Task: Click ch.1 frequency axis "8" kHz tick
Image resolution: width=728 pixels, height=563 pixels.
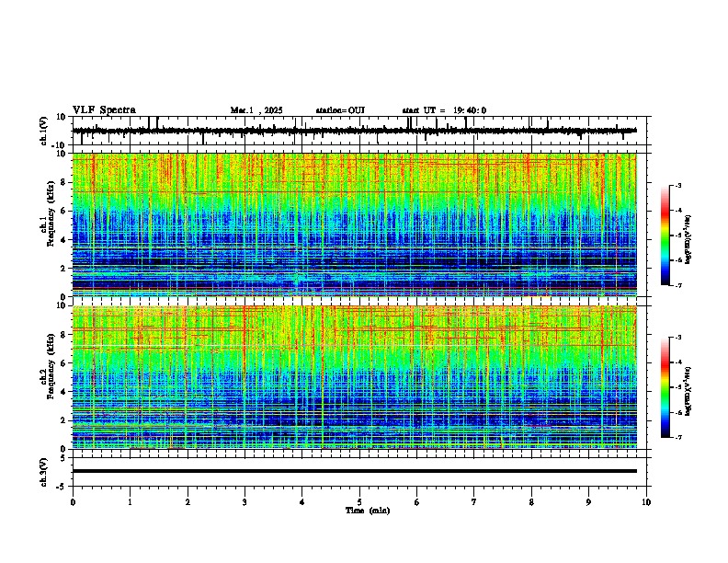Action: coord(63,182)
